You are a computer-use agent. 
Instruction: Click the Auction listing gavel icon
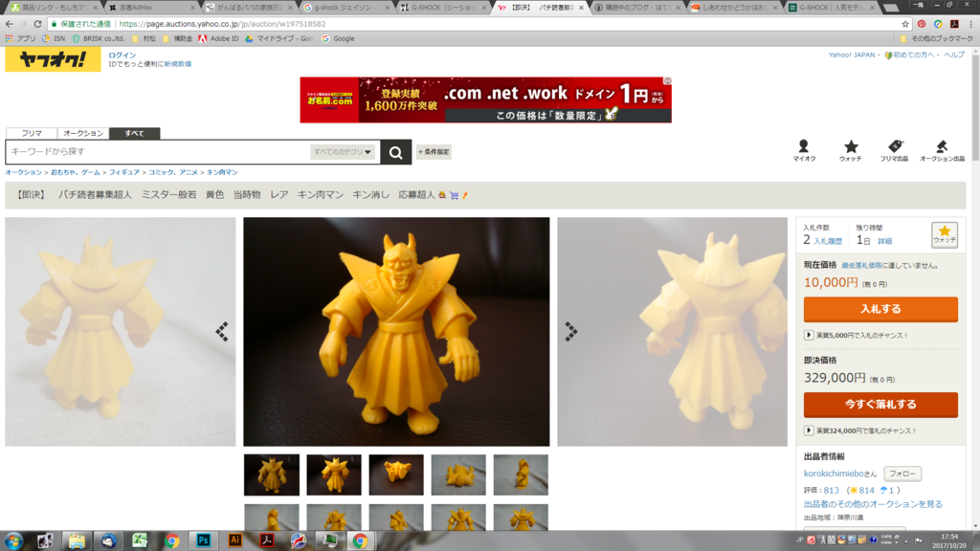[942, 150]
